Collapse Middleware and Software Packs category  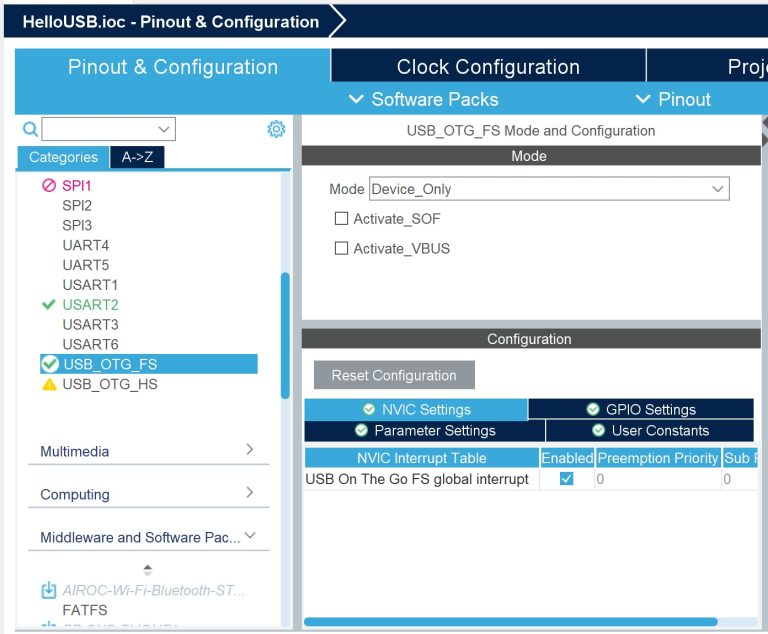(x=148, y=537)
